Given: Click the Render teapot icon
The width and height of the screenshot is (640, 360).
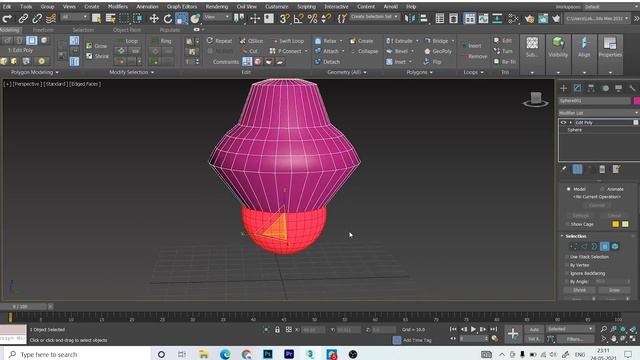Looking at the screenshot, I should tap(556, 18).
